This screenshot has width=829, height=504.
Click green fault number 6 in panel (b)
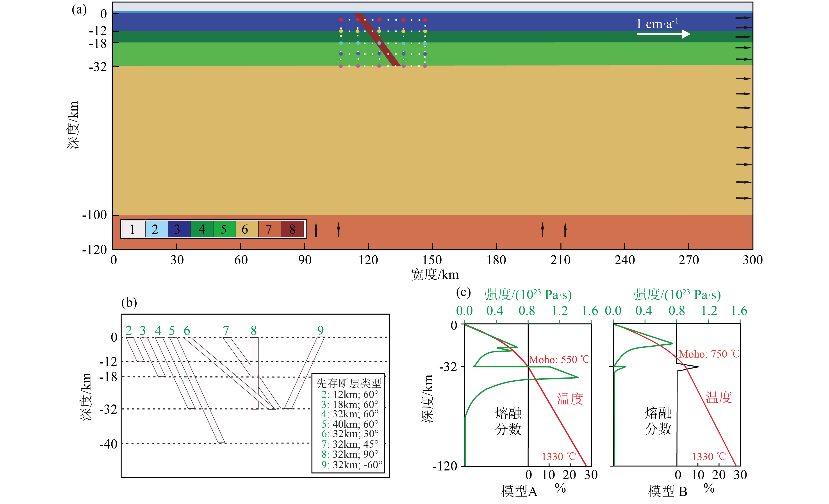[x=187, y=330]
